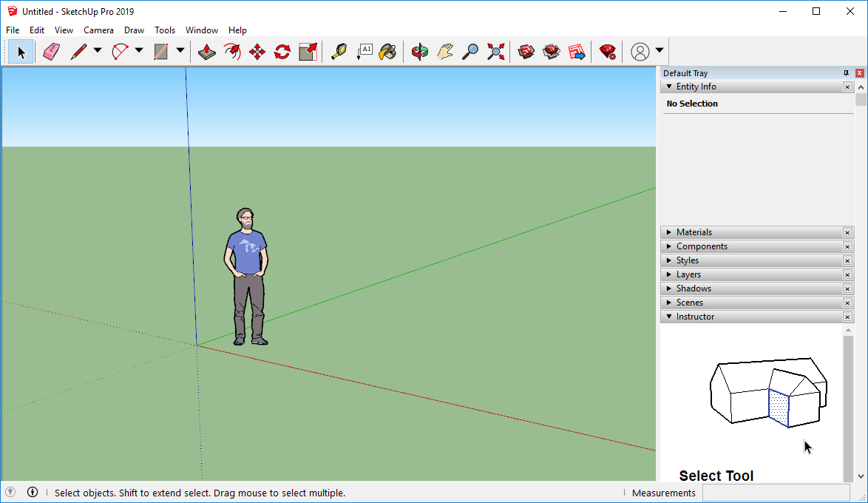Activate the Zoom magnifier tool

click(470, 52)
